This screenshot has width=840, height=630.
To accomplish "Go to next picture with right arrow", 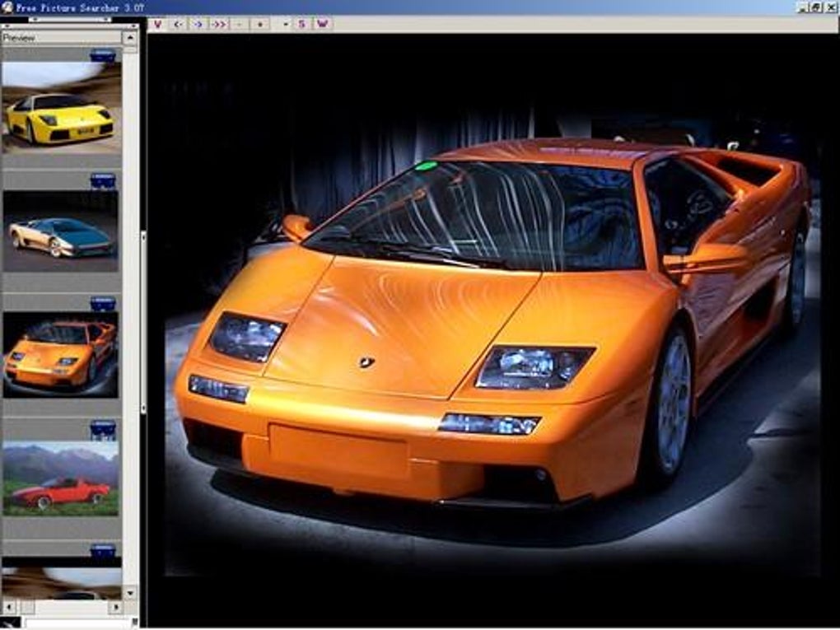I will [198, 24].
